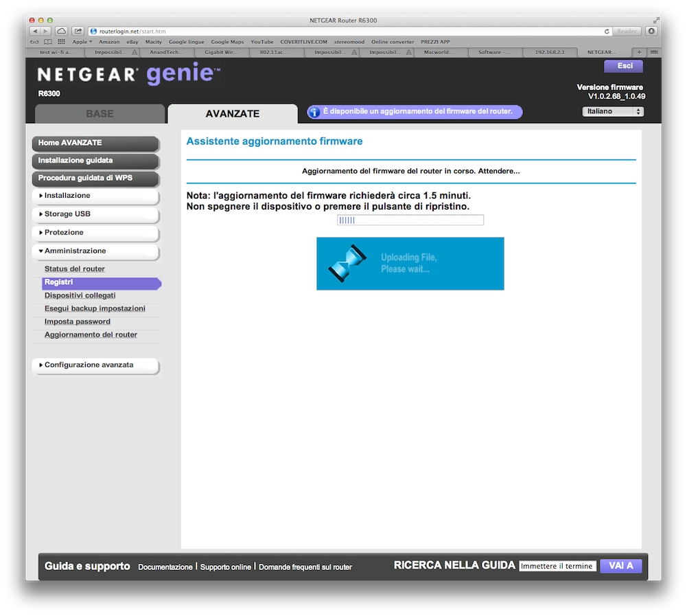The width and height of the screenshot is (687, 616).
Task: Open iCloud Tabs cloud icon
Action: [62, 31]
